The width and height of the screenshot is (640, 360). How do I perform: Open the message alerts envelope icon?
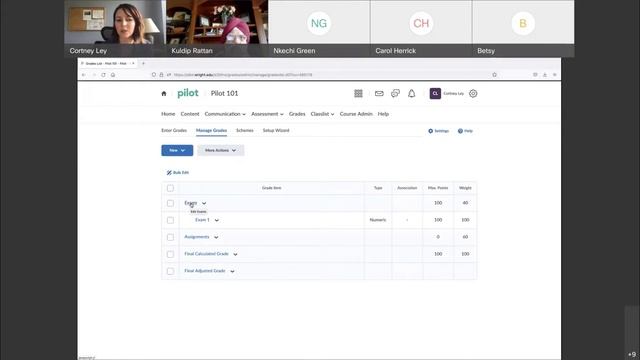379,93
